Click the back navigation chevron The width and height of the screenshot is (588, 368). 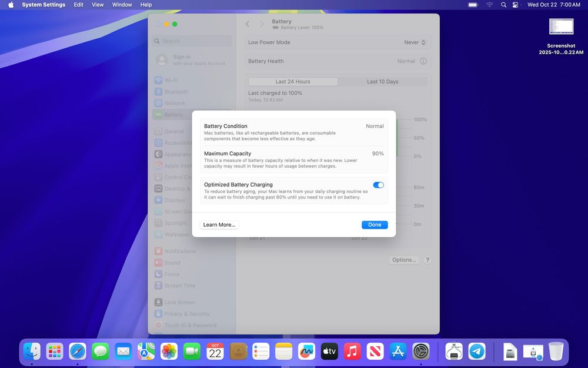247,24
